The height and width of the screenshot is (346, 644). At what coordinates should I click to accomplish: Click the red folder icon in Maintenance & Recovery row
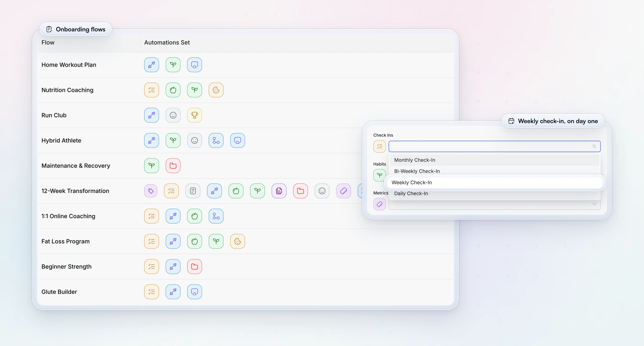tap(173, 165)
